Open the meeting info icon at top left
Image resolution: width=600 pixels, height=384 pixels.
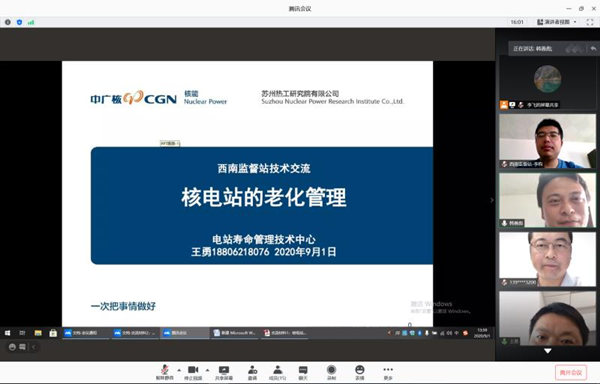(8, 22)
